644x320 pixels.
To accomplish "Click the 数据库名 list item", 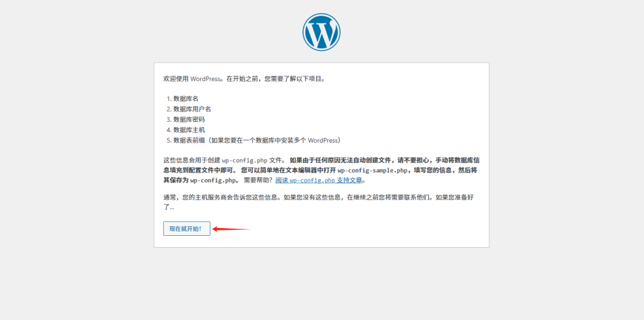I will [x=185, y=99].
